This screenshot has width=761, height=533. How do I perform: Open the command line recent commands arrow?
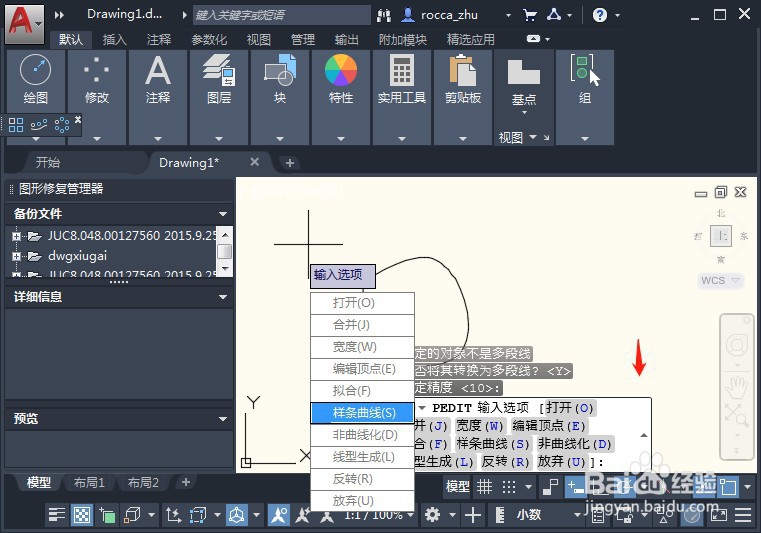tap(422, 408)
